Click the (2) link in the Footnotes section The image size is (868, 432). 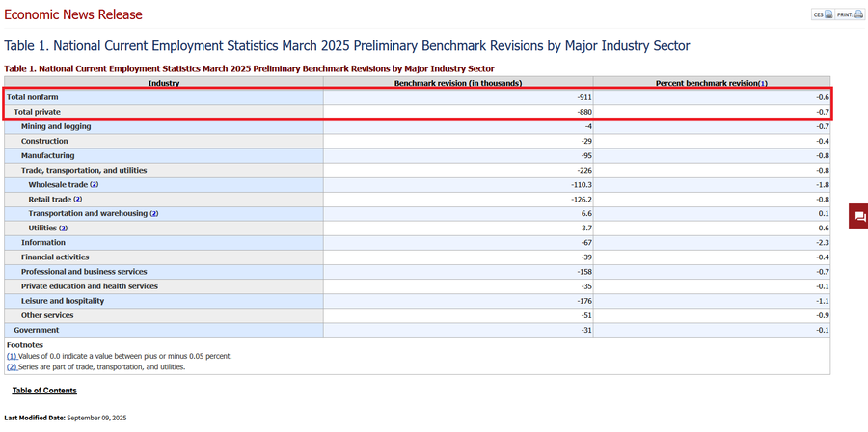pyautogui.click(x=13, y=366)
